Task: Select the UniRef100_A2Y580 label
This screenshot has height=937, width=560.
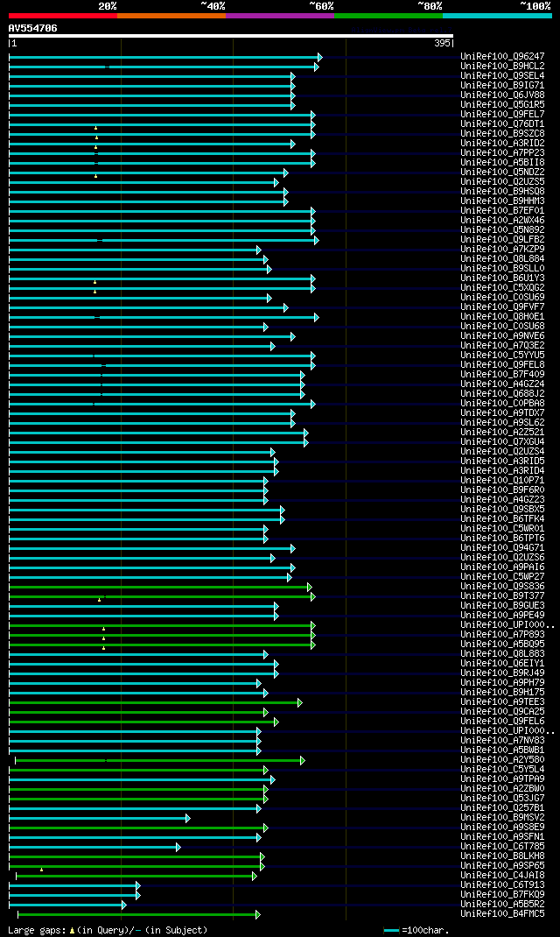Action: click(502, 760)
